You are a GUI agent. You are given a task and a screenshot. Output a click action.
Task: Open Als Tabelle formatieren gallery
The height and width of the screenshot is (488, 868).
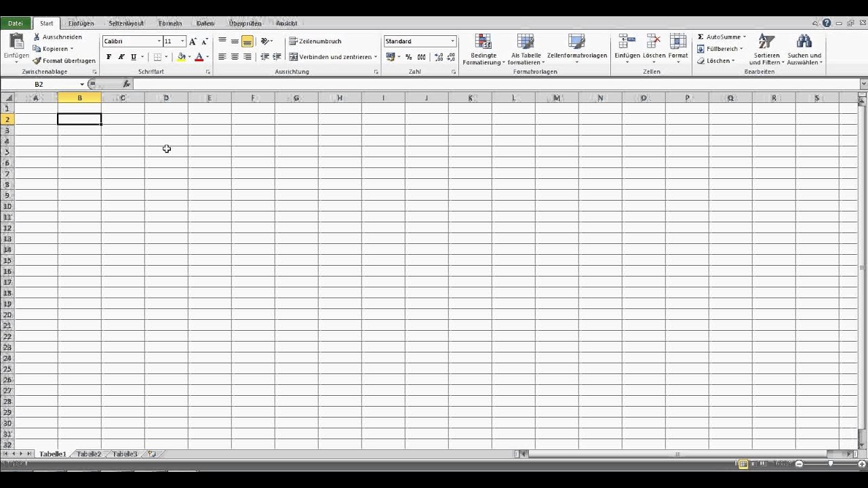526,49
